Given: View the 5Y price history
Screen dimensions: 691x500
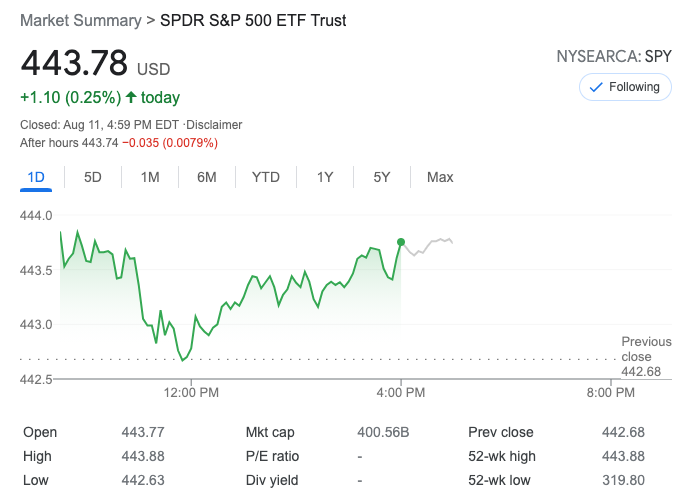Looking at the screenshot, I should point(382,177).
